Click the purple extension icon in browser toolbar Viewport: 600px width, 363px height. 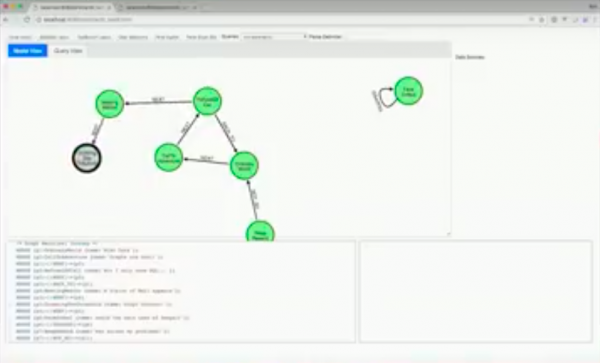point(585,20)
